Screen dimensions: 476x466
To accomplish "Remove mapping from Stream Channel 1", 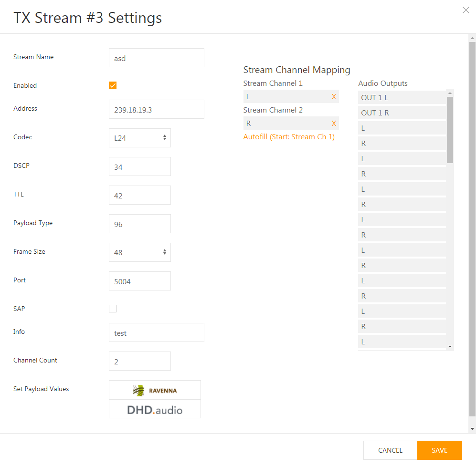I will point(334,97).
